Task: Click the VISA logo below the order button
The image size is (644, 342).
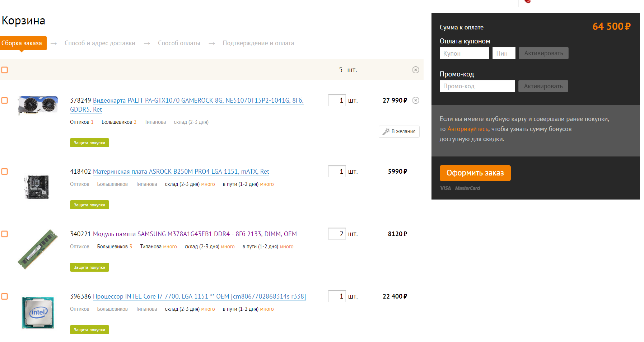Action: tap(445, 188)
